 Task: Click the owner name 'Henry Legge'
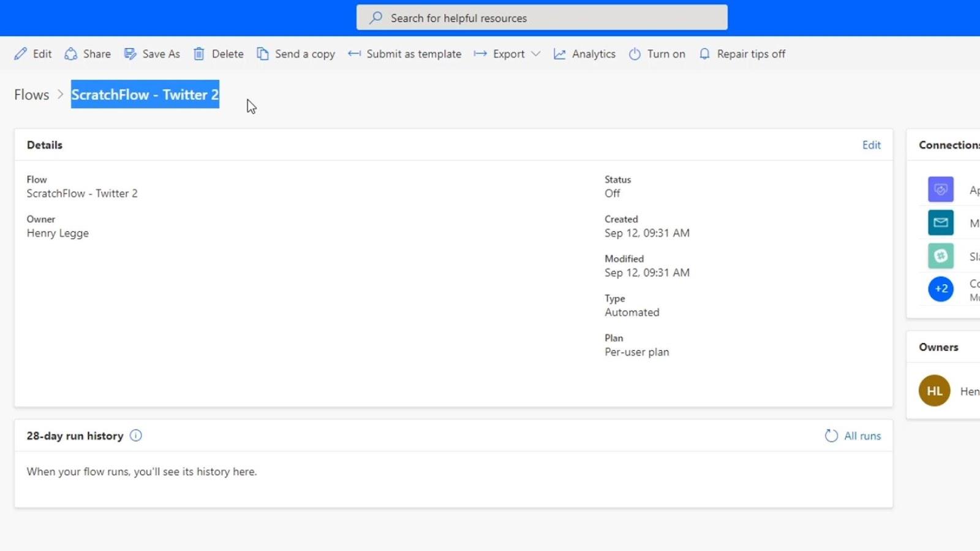[58, 233]
